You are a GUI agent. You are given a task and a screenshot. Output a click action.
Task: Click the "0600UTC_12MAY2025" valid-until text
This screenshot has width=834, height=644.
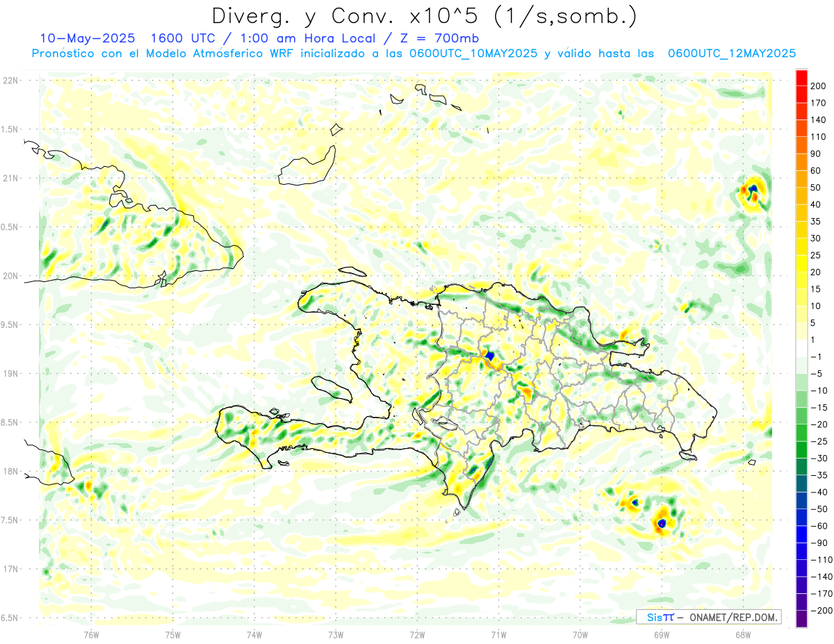pos(732,53)
